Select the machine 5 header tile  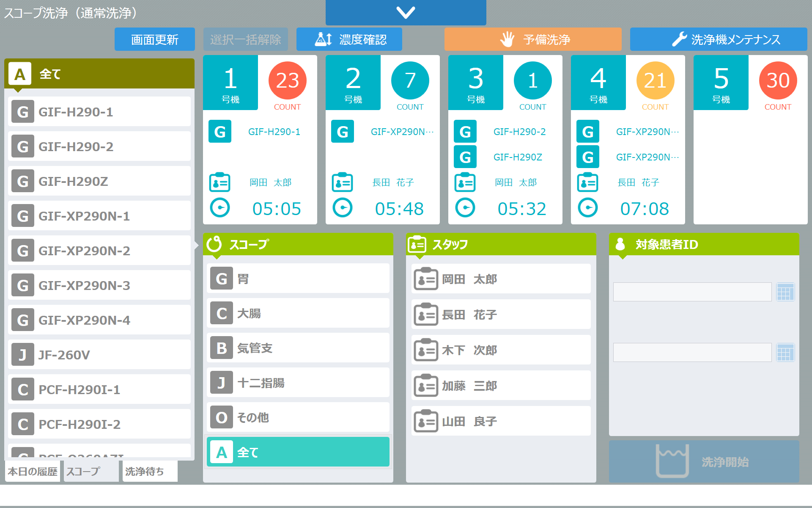(721, 83)
